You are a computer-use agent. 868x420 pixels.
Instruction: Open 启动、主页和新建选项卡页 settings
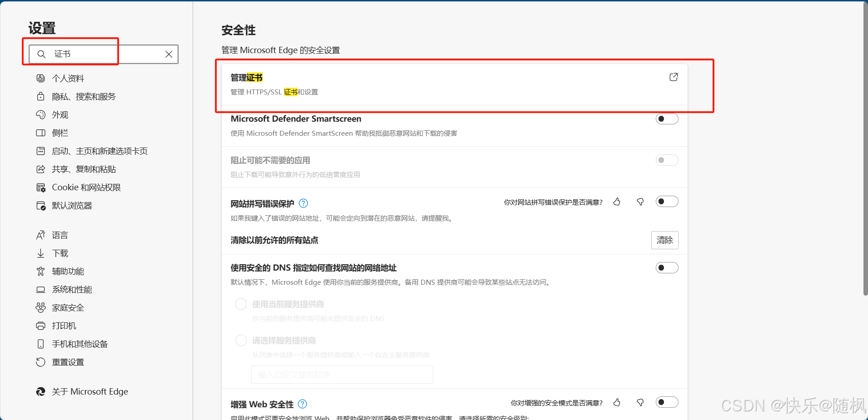(x=100, y=151)
